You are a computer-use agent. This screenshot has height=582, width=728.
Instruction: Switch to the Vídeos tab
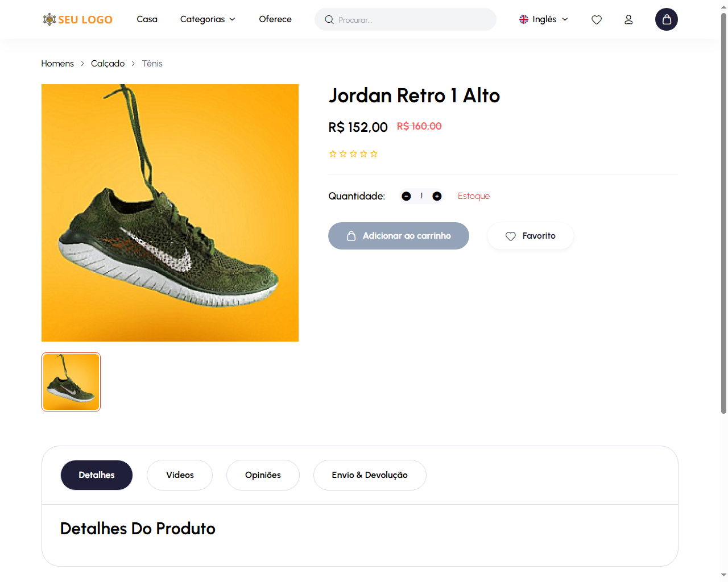(x=180, y=475)
